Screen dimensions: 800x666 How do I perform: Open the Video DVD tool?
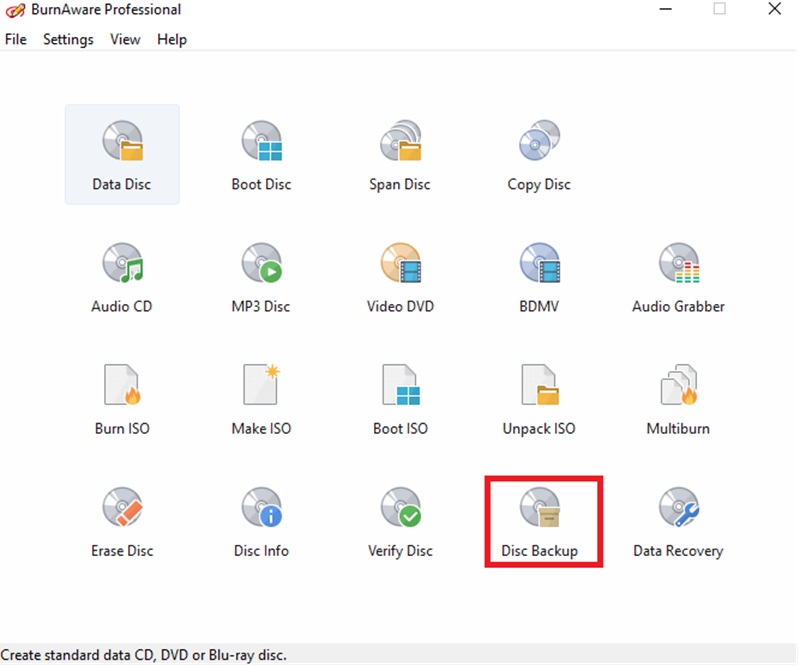(x=400, y=277)
